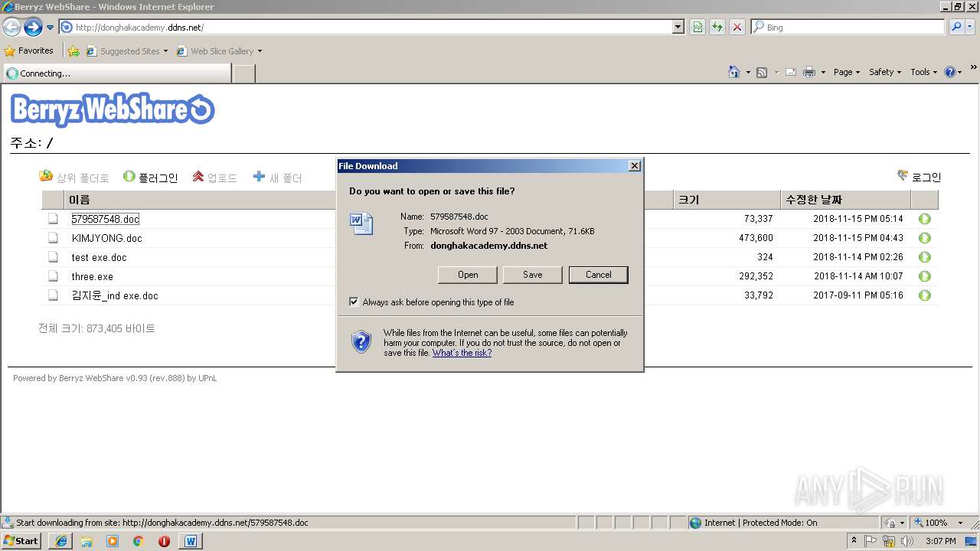980x551 pixels.
Task: Open the recent pages dropdown arrow
Action: point(51,28)
